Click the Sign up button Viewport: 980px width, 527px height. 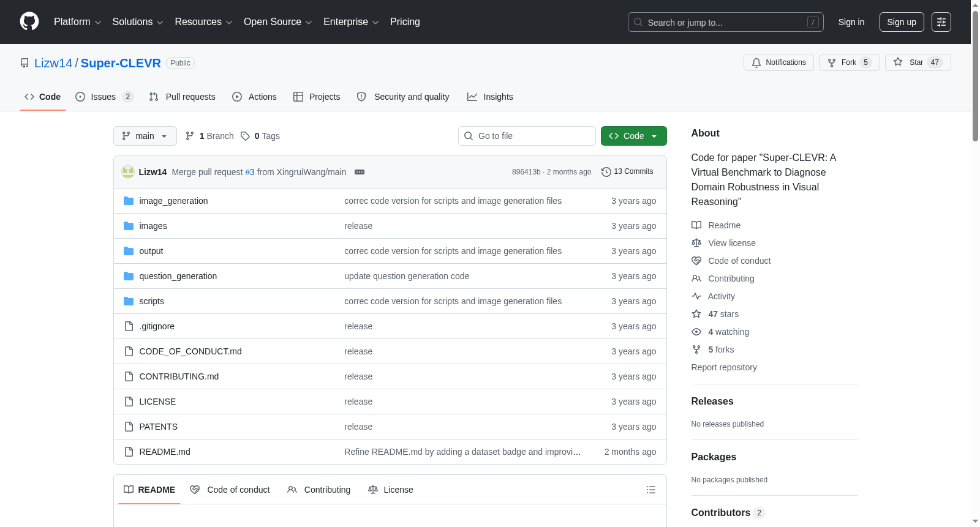click(x=902, y=22)
